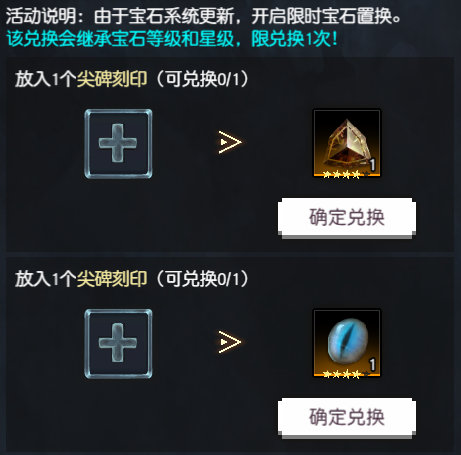Image resolution: width=461 pixels, height=455 pixels.
Task: Click the 可兑换0/1 counter in the upper panel
Action: [202, 79]
